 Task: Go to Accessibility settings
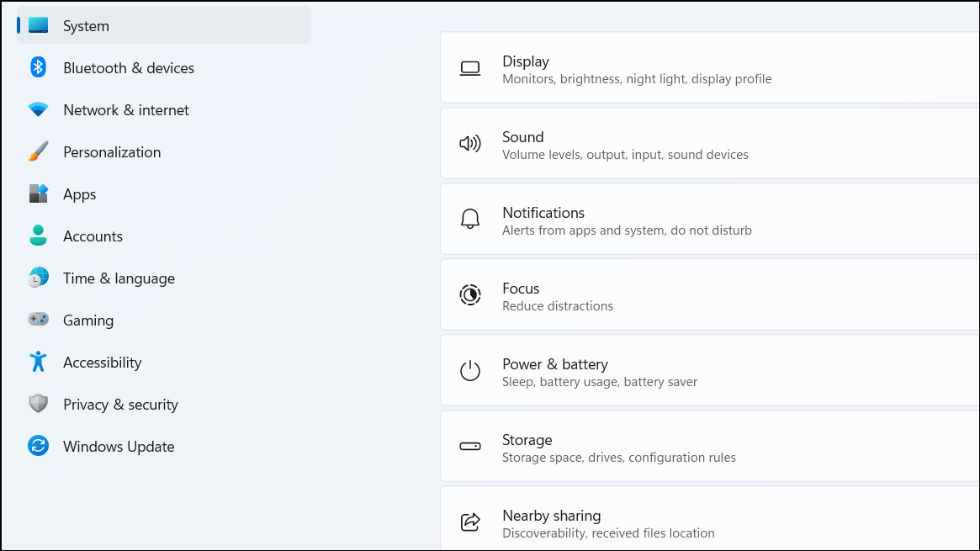point(164,363)
